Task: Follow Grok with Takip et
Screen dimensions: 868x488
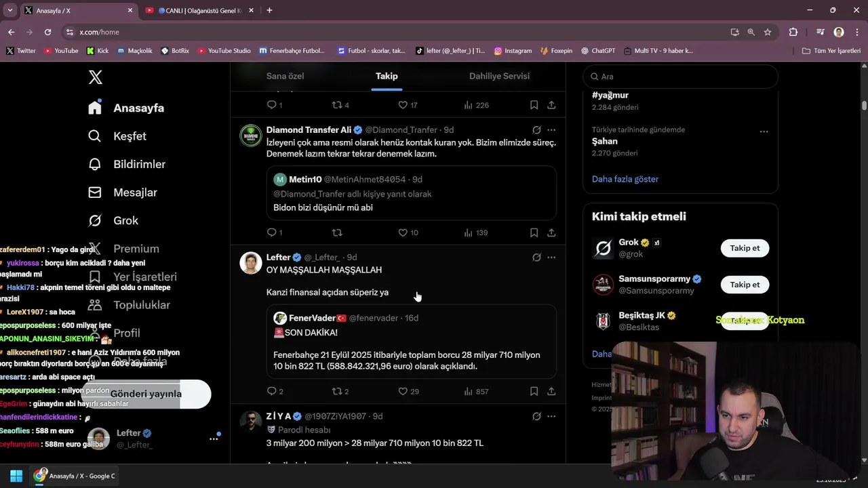Action: (745, 248)
